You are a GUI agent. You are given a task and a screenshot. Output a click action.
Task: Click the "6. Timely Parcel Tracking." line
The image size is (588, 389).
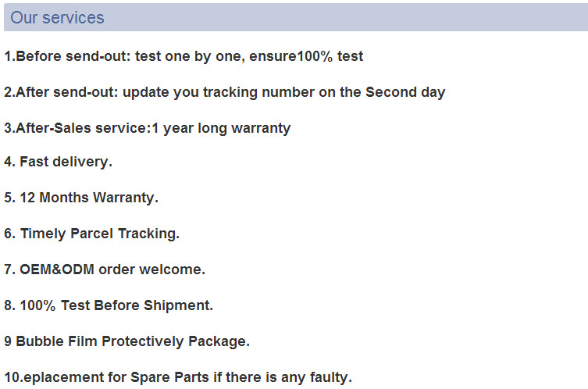[x=92, y=234]
